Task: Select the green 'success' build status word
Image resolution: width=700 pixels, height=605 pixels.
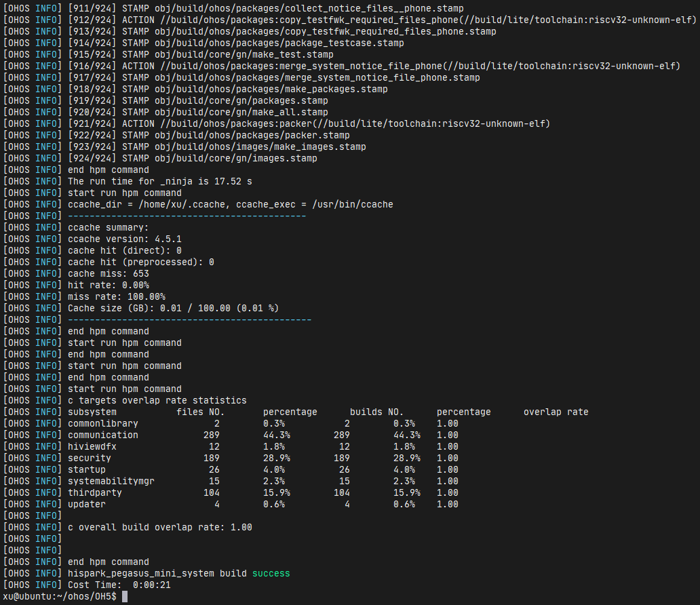Action: click(271, 573)
